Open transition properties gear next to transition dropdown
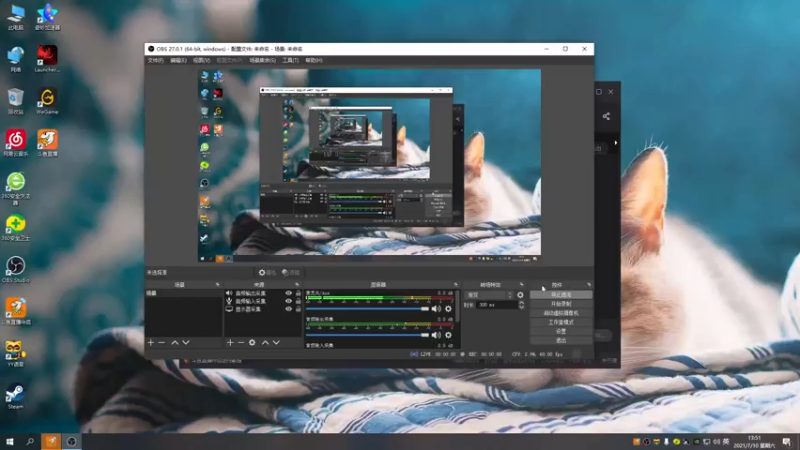Viewport: 800px width, 450px height. (x=520, y=295)
